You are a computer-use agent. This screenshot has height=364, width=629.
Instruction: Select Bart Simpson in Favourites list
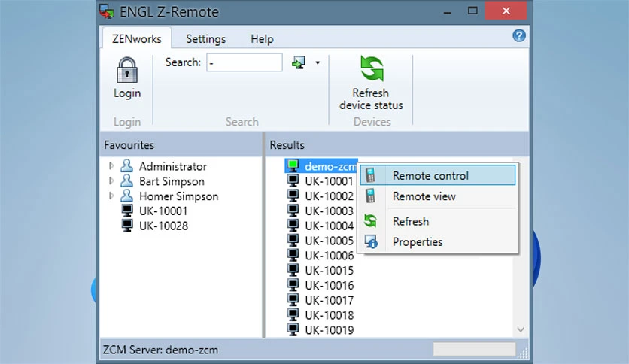point(172,181)
